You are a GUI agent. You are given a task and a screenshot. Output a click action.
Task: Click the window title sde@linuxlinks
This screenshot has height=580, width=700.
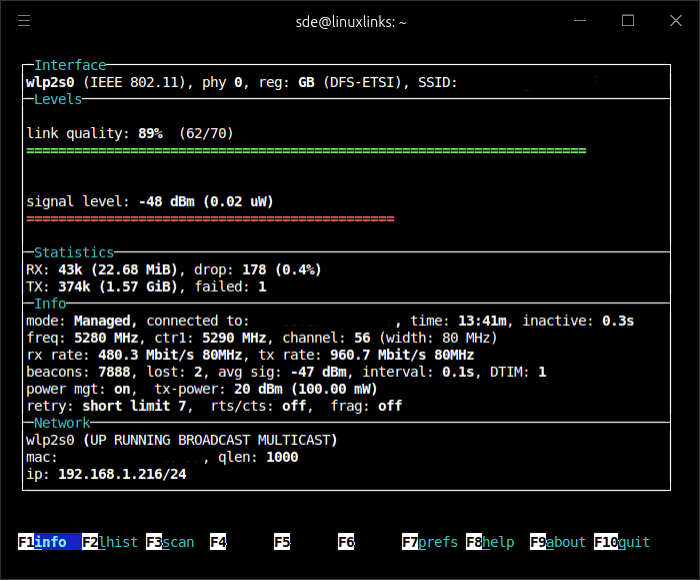[x=351, y=22]
